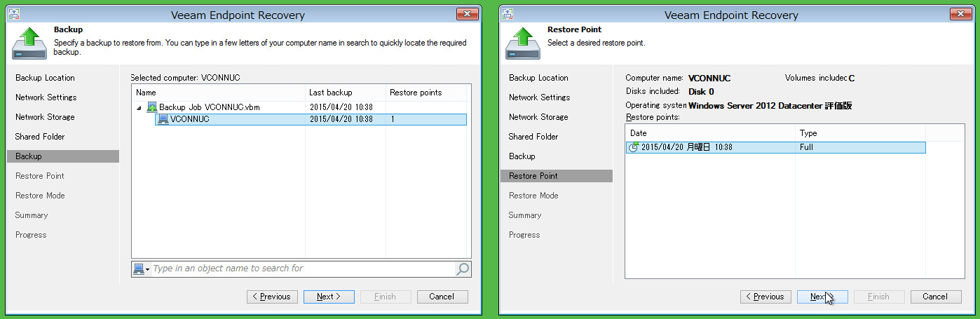
Task: Open Network Settings step in the Backup window
Action: (46, 97)
